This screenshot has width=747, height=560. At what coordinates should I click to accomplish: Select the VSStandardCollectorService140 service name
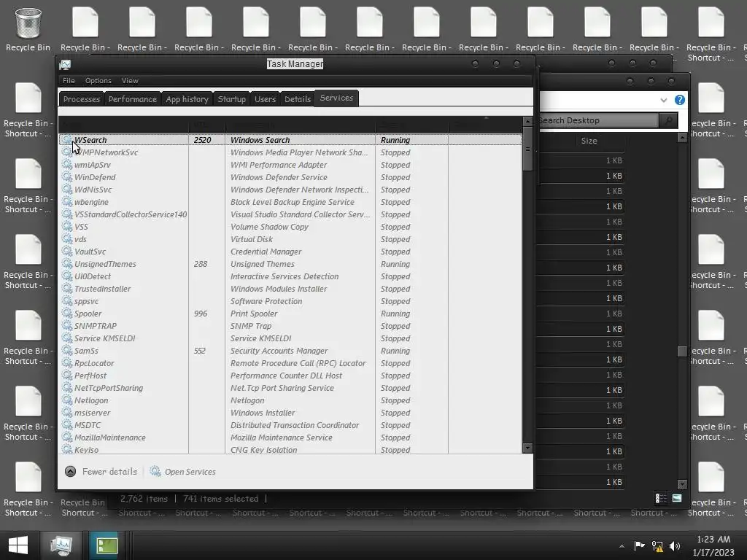(x=131, y=214)
